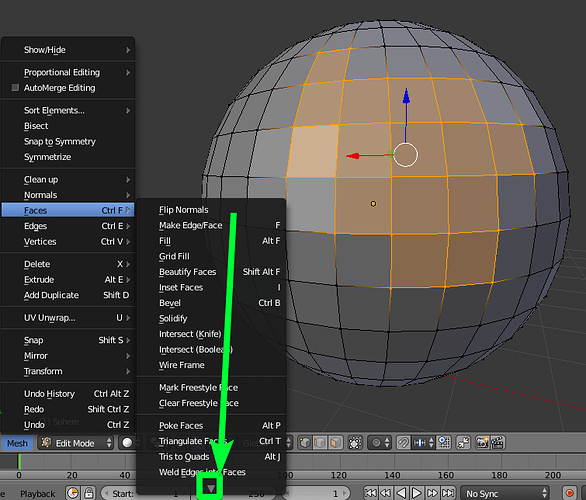The height and width of the screenshot is (500, 586).
Task: Choose Add Duplicate
Action: 68,295
